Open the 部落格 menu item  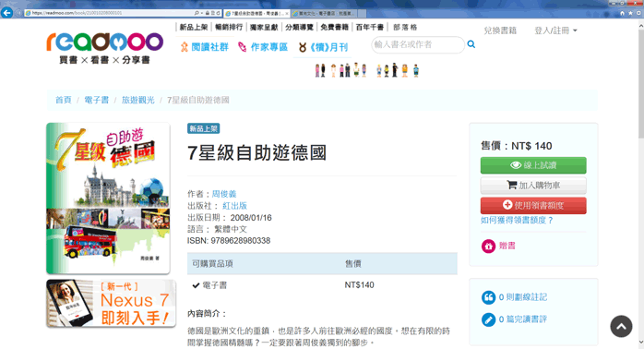(x=405, y=27)
